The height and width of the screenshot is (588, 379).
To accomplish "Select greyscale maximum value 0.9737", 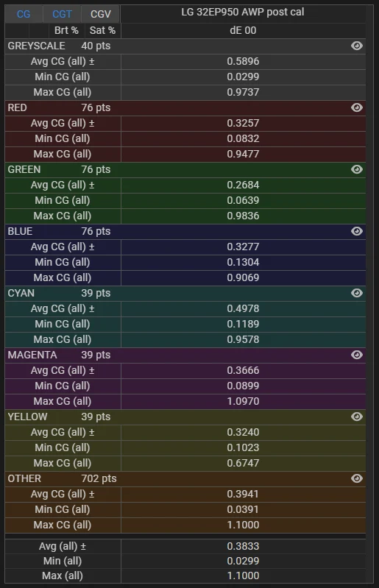I will point(243,92).
